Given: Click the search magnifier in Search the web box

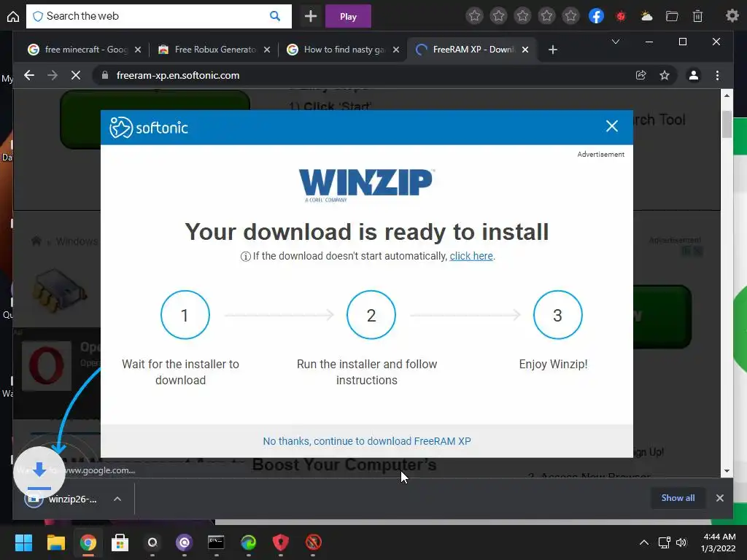Looking at the screenshot, I should [275, 16].
